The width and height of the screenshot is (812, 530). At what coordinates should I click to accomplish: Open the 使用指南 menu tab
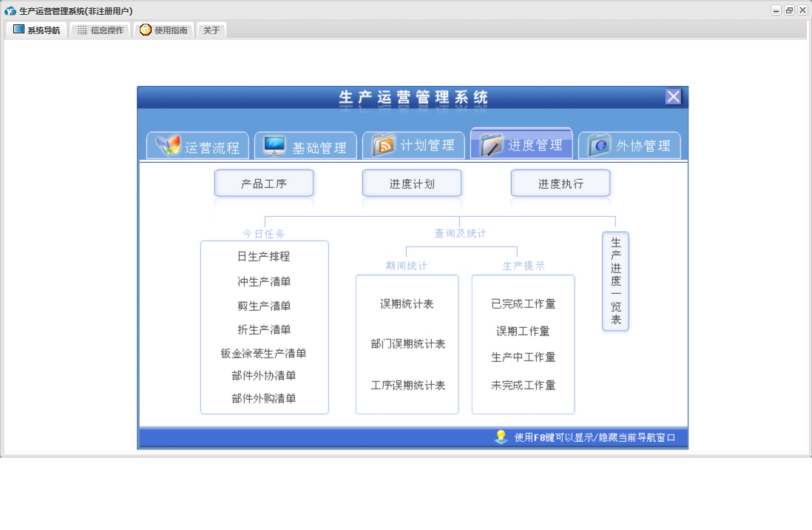coord(163,30)
